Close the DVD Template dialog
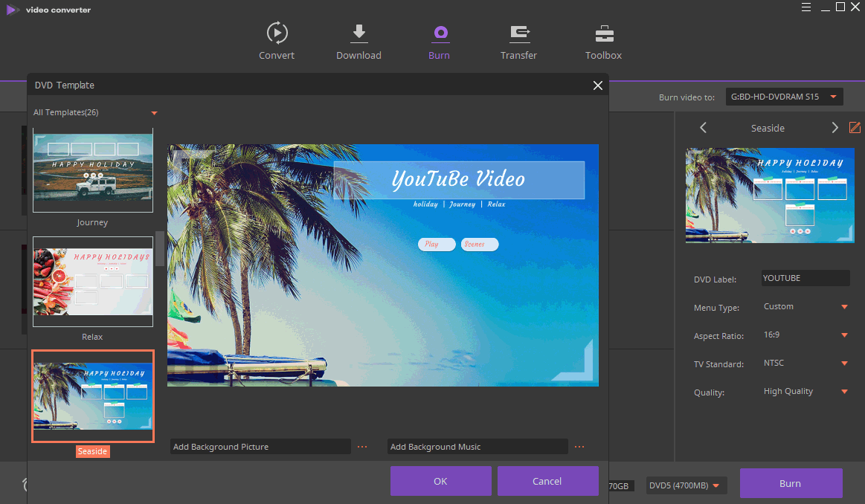This screenshot has width=865, height=504. 597,85
